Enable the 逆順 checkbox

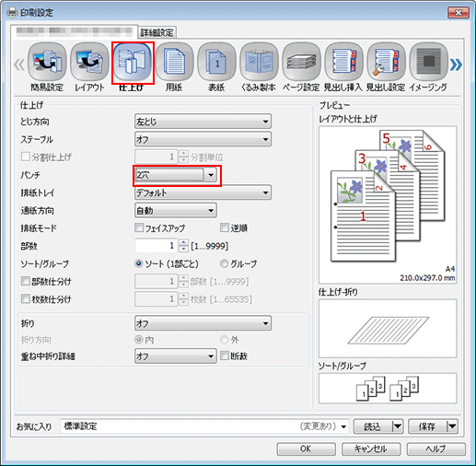pos(225,227)
